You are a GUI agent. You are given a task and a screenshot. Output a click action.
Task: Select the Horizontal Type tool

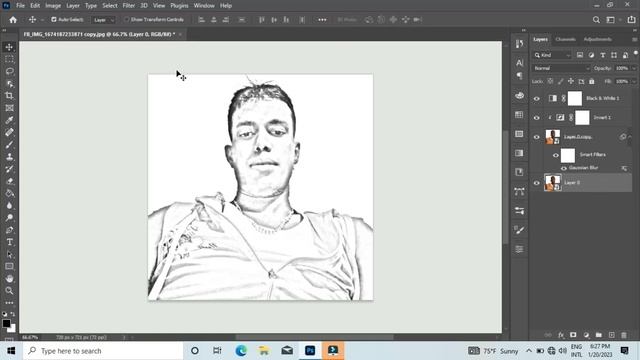click(9, 242)
